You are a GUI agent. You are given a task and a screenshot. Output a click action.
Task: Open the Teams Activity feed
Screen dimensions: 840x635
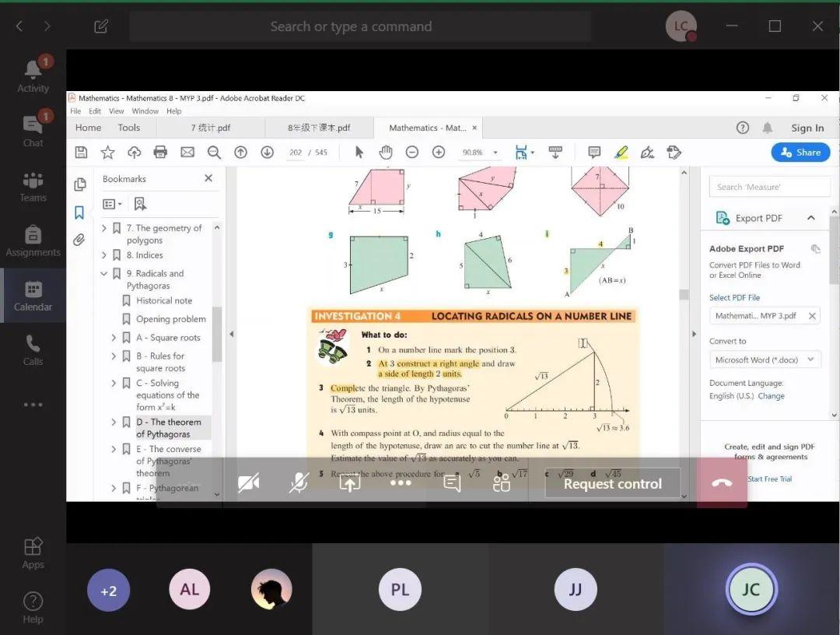(33, 75)
